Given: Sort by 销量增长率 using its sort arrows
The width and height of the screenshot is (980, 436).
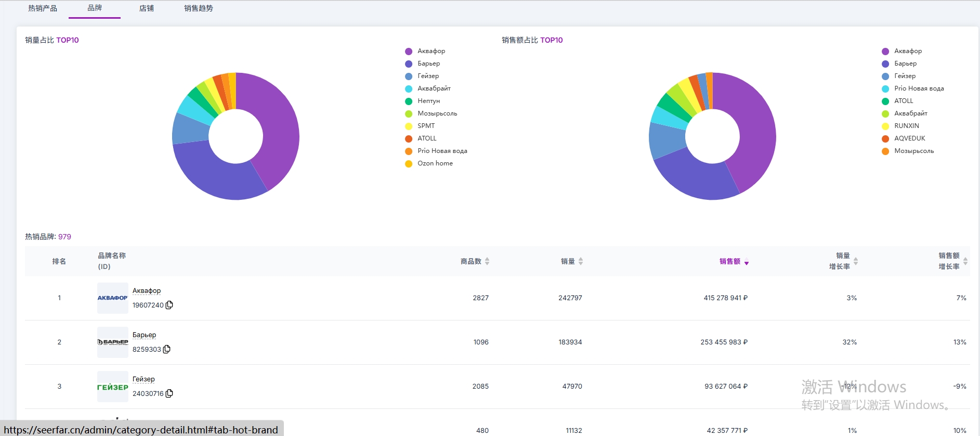Looking at the screenshot, I should pos(856,261).
